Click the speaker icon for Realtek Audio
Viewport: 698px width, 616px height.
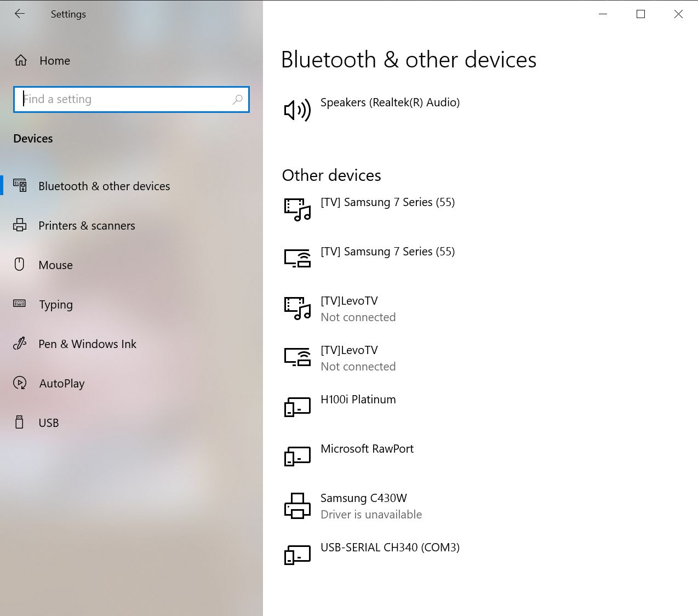click(297, 110)
